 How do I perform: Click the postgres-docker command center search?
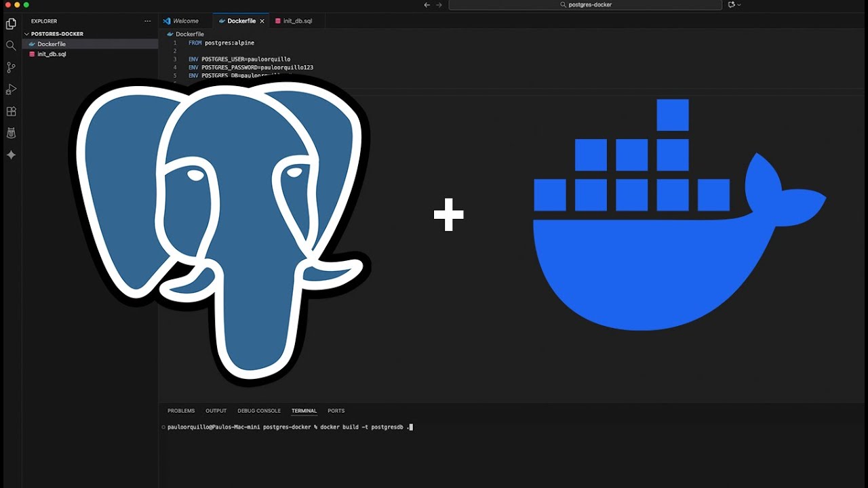[585, 5]
